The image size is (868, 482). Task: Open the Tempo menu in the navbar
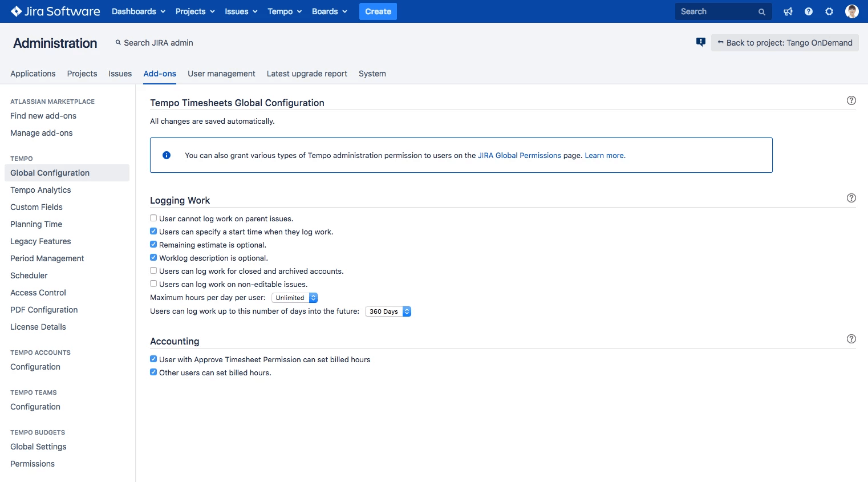284,11
